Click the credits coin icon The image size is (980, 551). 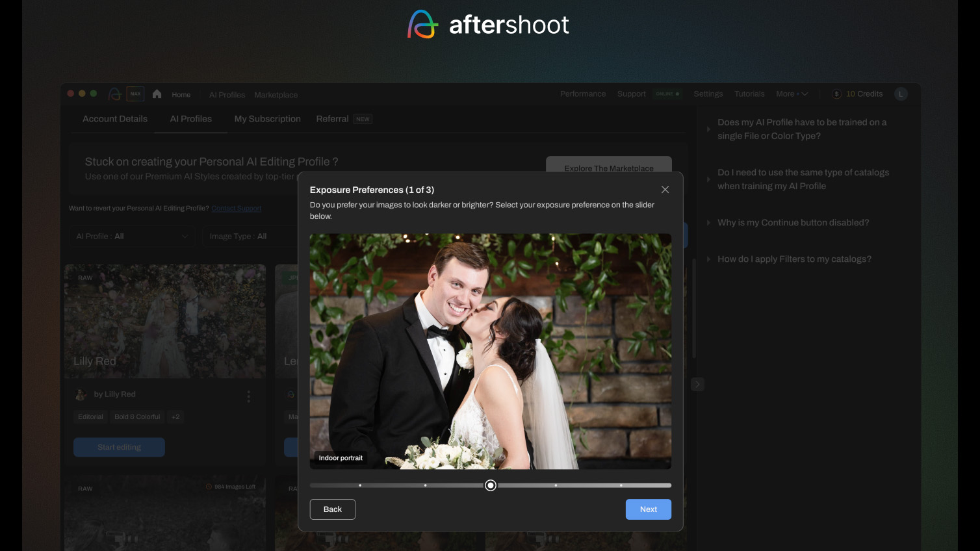click(836, 94)
